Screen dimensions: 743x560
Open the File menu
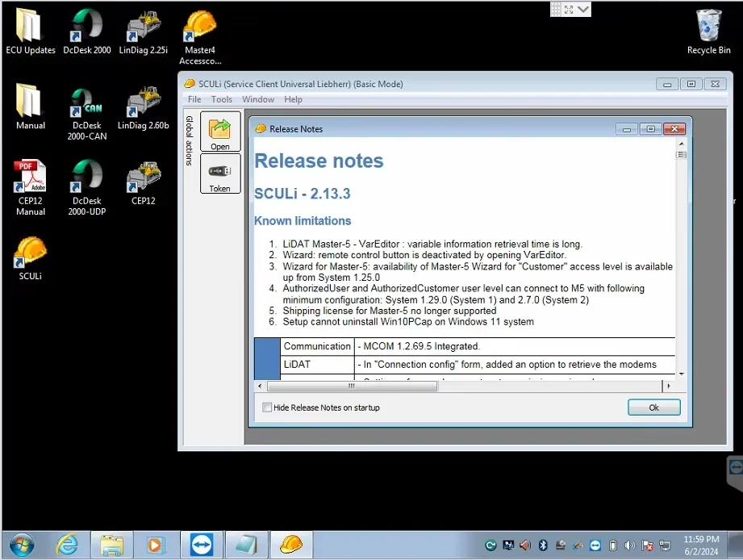point(194,99)
